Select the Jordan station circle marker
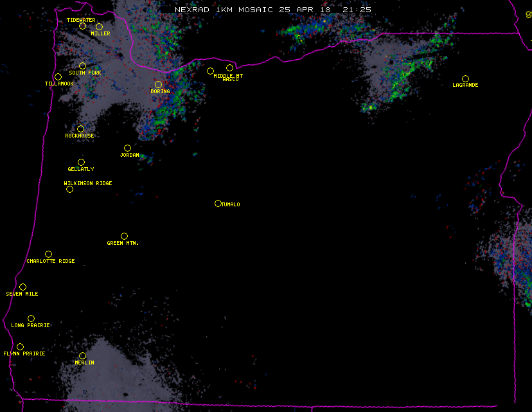532x412 pixels. click(127, 148)
